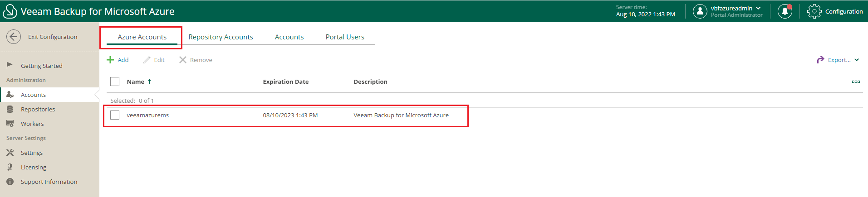This screenshot has width=868, height=197.
Task: Switch to the Portal Users tab
Action: (x=345, y=37)
